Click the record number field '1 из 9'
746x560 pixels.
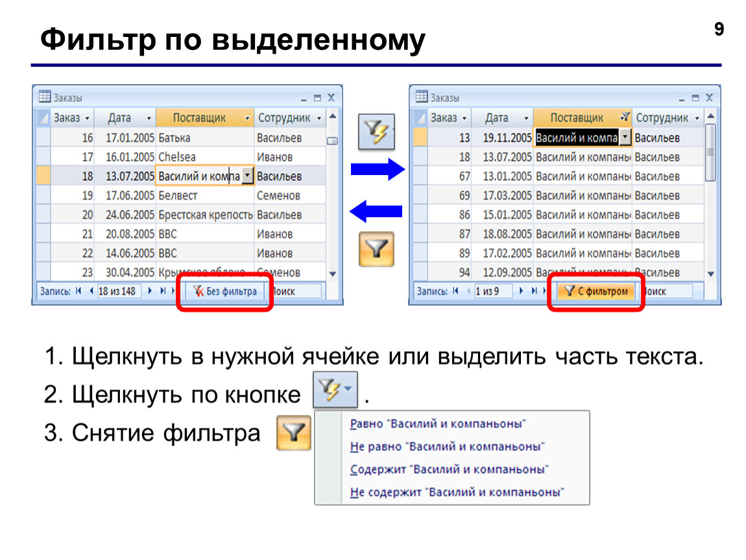493,291
